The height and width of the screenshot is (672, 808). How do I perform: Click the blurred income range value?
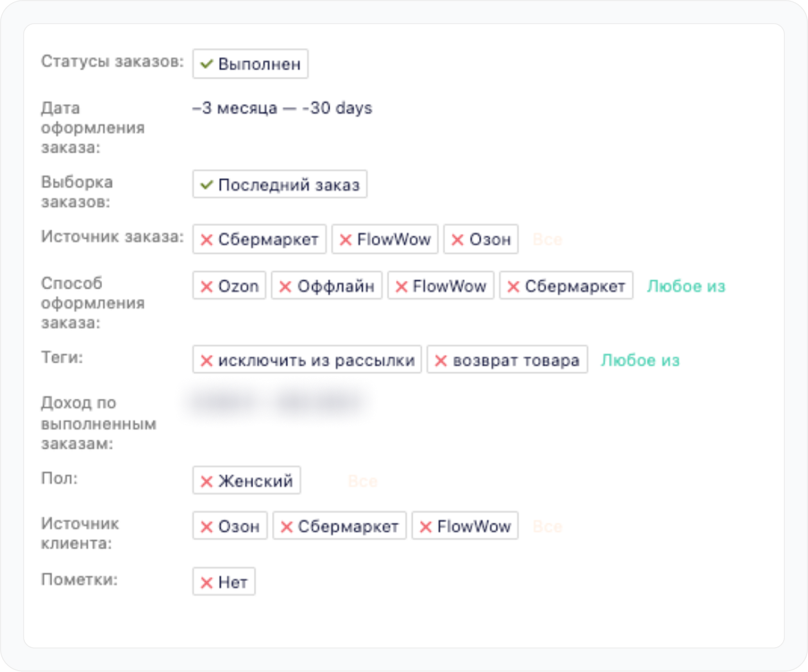tap(276, 403)
